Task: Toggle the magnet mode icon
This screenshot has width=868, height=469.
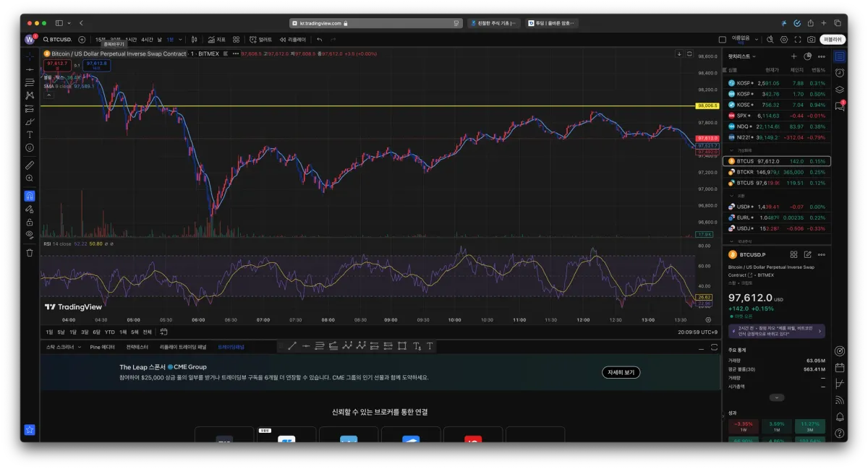Action: pos(30,196)
